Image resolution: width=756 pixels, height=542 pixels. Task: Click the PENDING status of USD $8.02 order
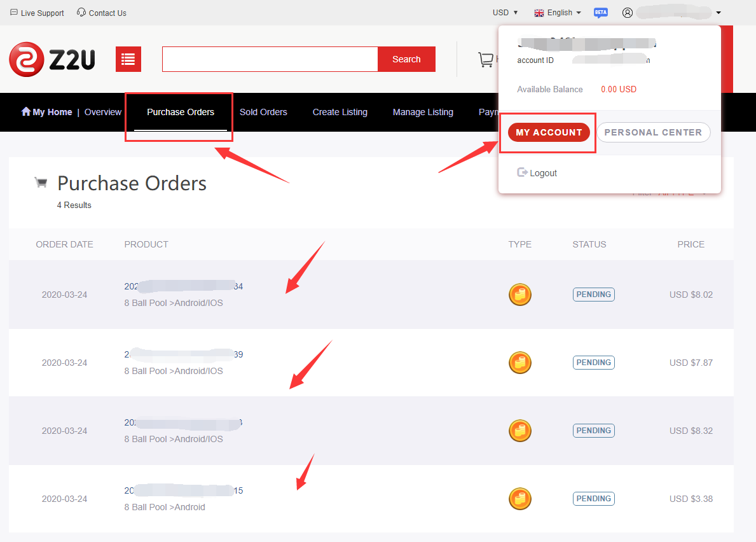(593, 295)
